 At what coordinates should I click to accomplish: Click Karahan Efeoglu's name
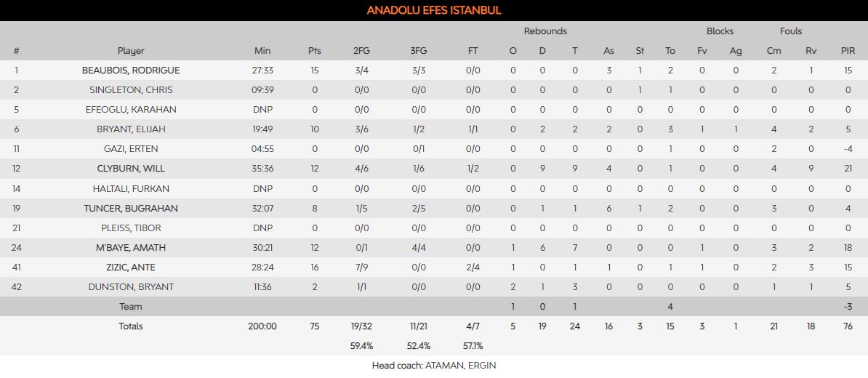click(131, 110)
